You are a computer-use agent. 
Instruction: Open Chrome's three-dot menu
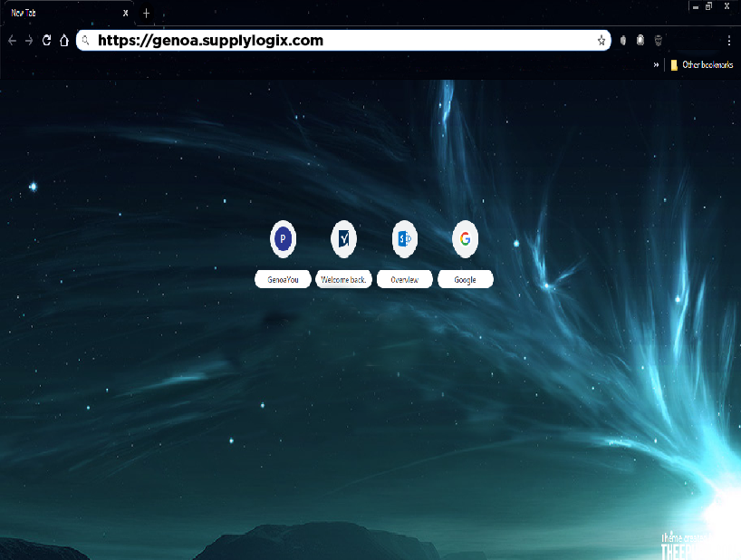(729, 41)
